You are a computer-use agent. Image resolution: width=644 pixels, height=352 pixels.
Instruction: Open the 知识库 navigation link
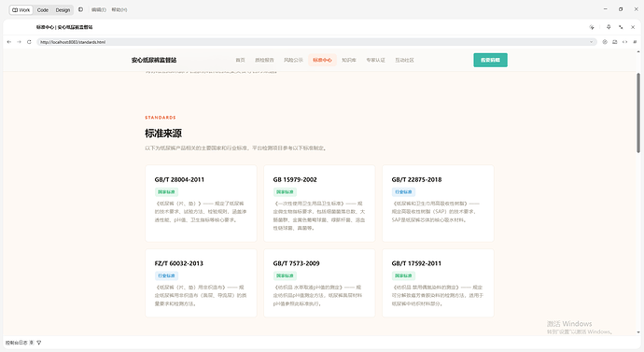point(349,60)
